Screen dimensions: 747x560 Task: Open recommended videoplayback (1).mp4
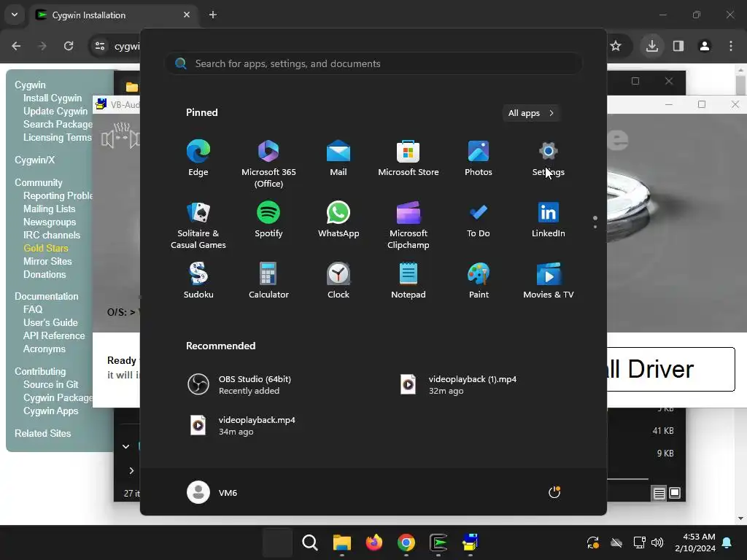coord(458,384)
